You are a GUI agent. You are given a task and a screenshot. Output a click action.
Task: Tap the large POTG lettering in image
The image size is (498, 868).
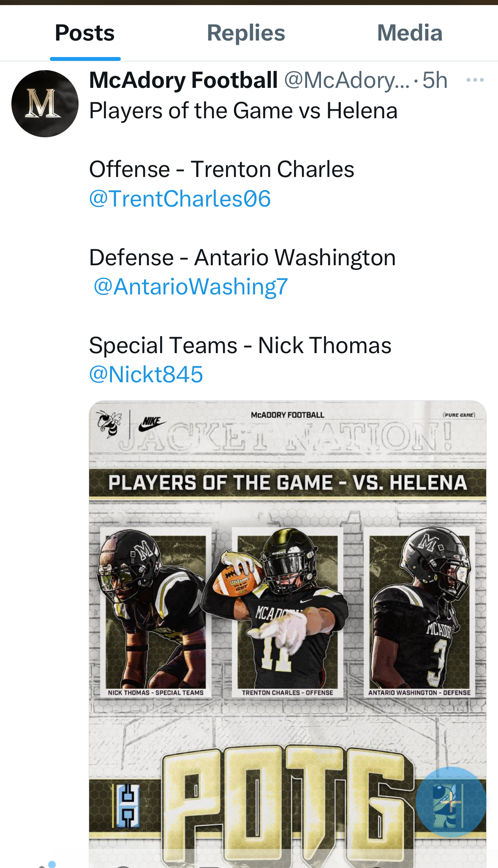click(287, 803)
